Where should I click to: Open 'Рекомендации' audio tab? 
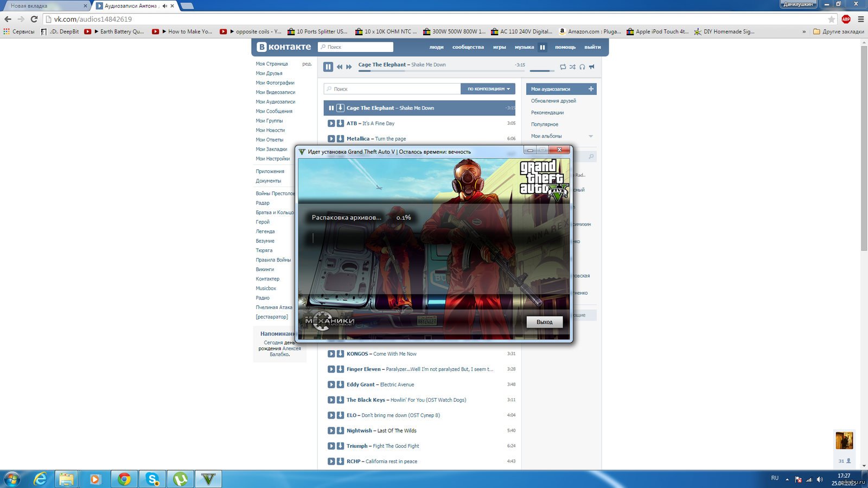(x=547, y=113)
